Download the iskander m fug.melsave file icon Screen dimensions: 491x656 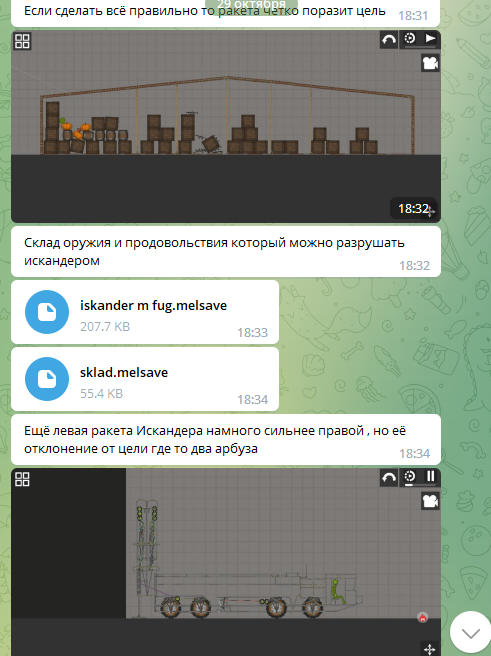(x=47, y=312)
